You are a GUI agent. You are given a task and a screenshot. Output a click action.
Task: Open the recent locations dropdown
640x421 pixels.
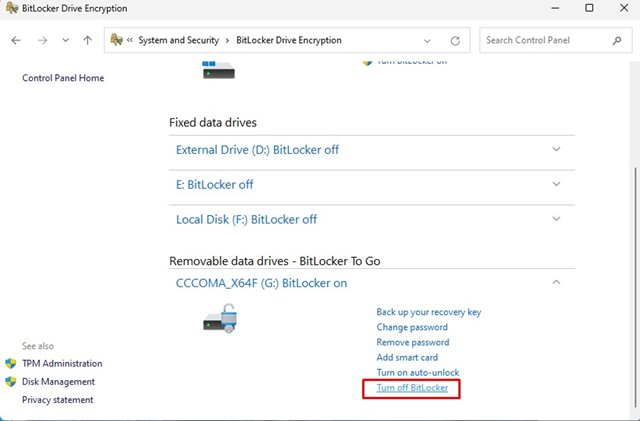66,41
